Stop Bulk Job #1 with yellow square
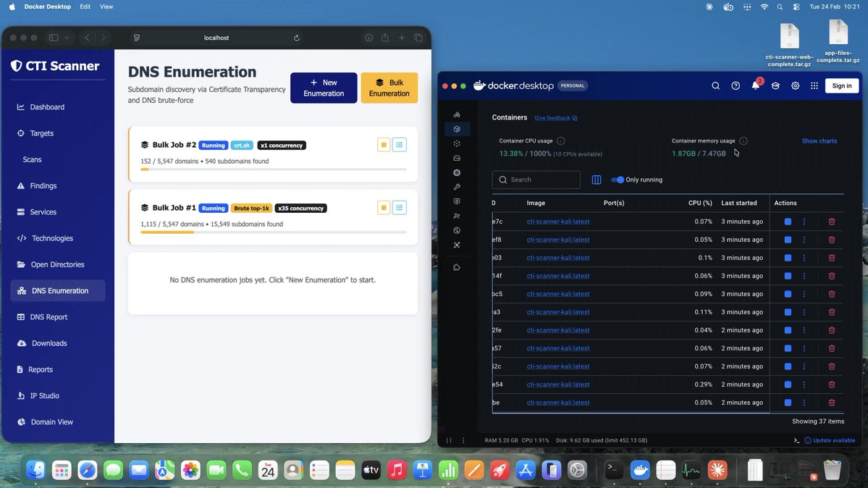This screenshot has width=868, height=488. pos(384,208)
